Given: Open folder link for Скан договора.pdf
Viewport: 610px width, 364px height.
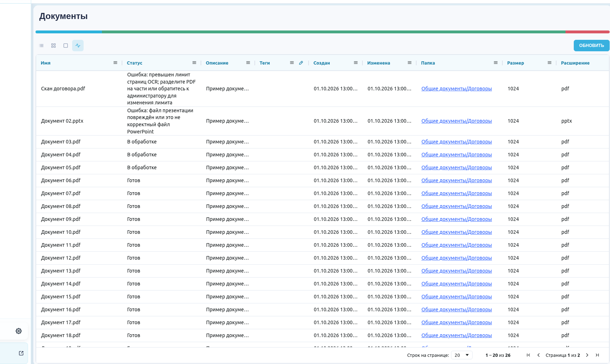Looking at the screenshot, I should [x=456, y=89].
